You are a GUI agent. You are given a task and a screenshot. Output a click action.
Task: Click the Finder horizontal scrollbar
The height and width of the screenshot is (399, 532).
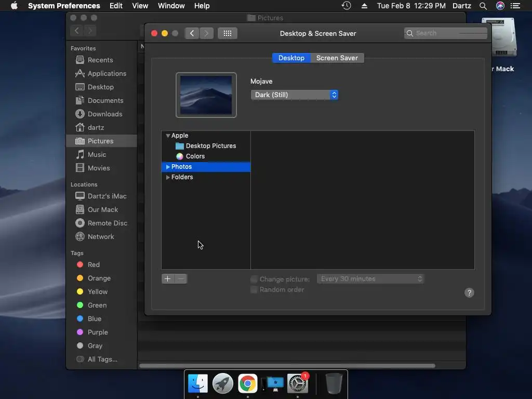(x=287, y=366)
